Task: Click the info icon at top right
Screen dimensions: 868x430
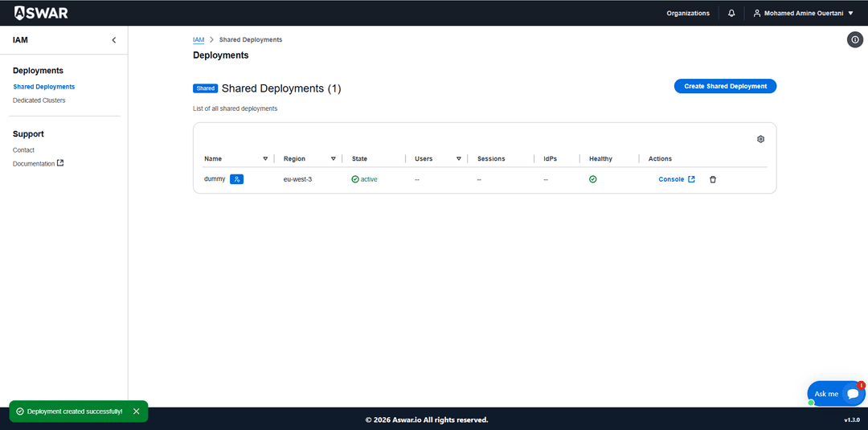Action: 855,40
